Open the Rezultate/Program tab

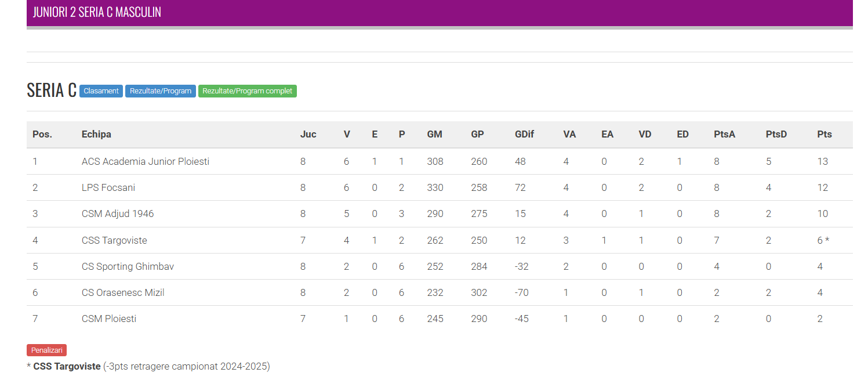pos(161,91)
